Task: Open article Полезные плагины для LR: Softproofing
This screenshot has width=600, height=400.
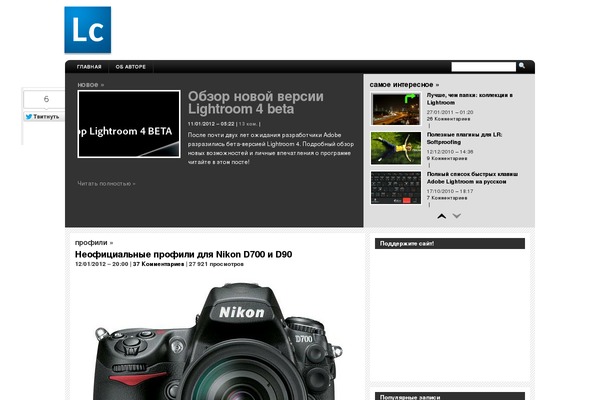Action: click(465, 138)
